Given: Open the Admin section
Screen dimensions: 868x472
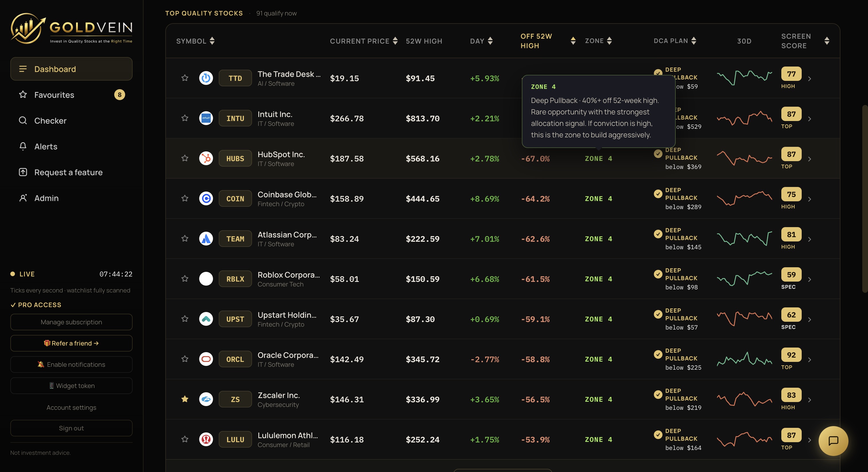Looking at the screenshot, I should [71, 198].
